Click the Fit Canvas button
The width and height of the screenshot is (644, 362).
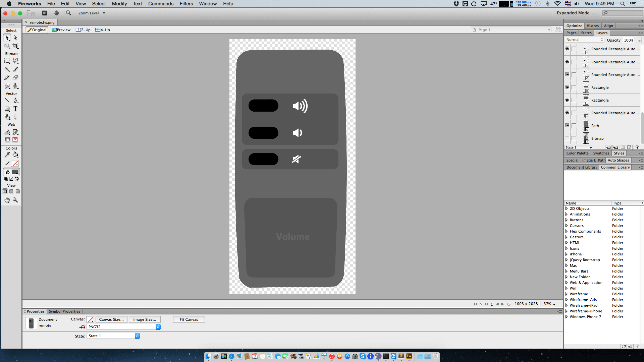[189, 319]
